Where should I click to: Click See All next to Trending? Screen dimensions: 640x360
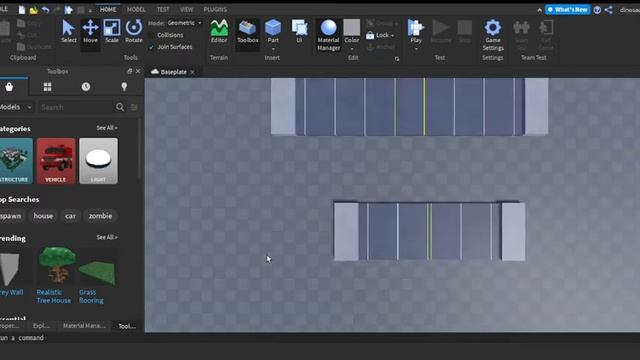tap(107, 237)
